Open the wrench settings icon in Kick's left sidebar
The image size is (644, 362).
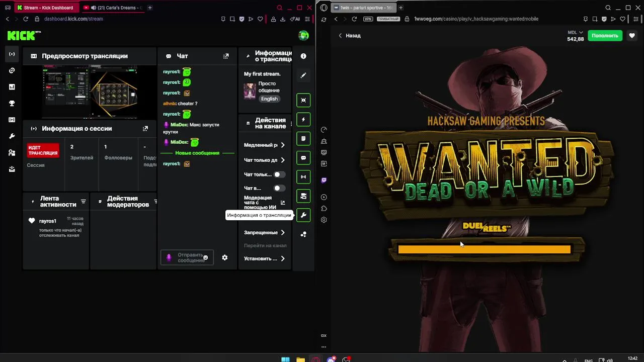pyautogui.click(x=12, y=136)
